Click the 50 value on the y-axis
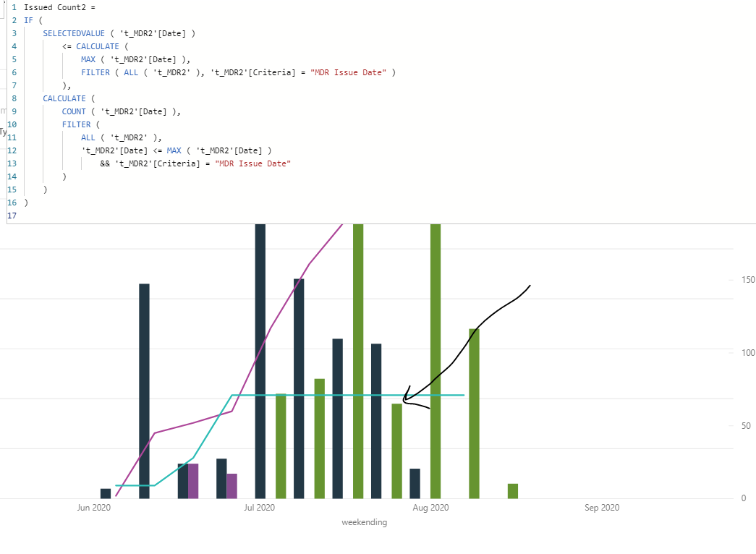 click(746, 426)
